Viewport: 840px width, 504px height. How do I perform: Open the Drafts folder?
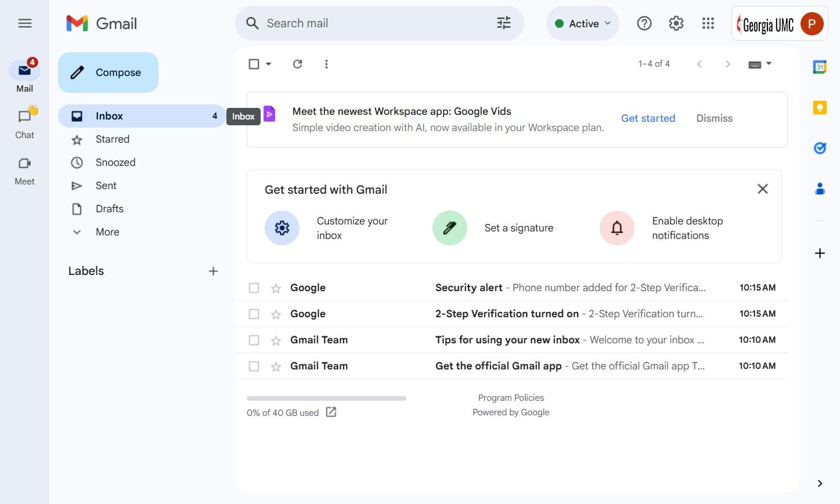110,209
